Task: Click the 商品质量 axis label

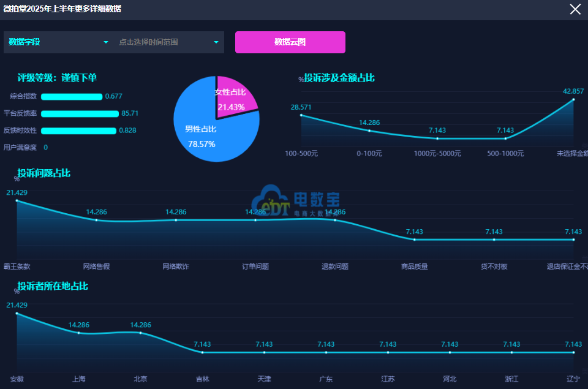Action: tap(415, 266)
